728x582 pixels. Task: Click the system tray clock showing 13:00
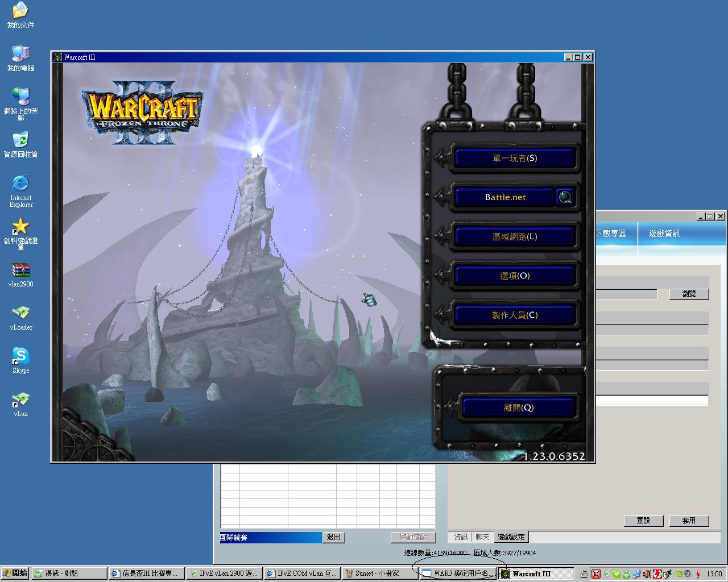[714, 574]
